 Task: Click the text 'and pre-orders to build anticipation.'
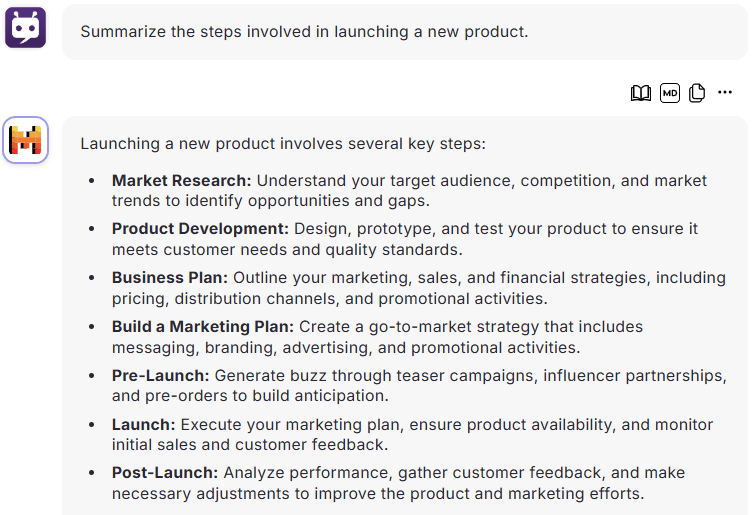click(x=250, y=396)
